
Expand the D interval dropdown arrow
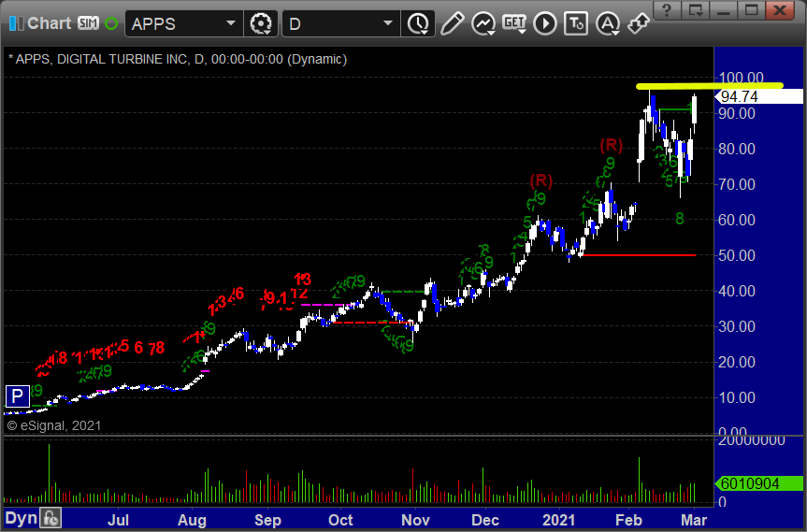(x=389, y=23)
